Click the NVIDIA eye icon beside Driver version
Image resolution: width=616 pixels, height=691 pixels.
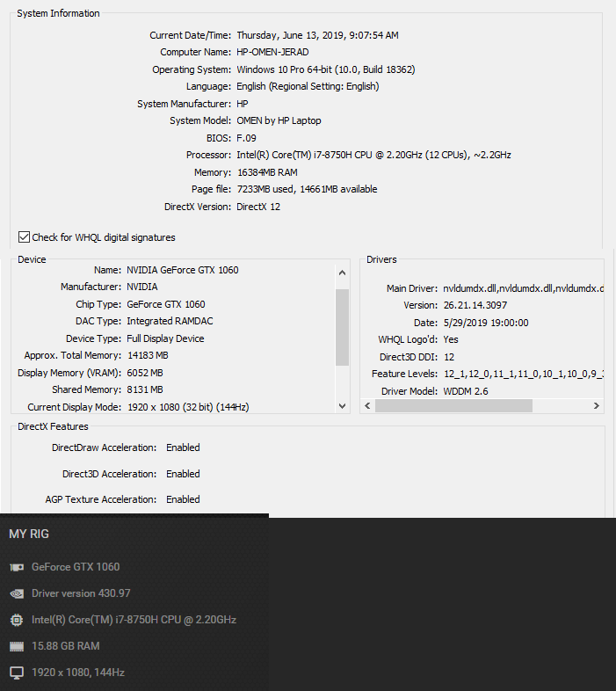[17, 593]
